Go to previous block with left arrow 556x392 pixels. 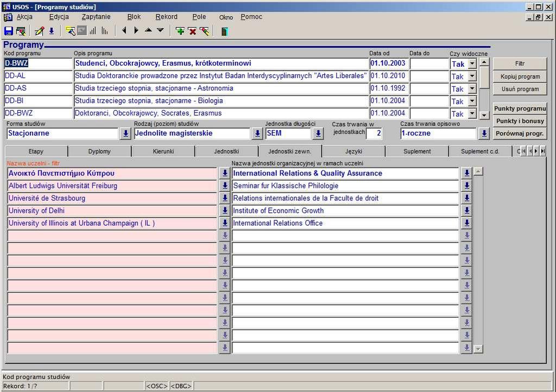point(124,30)
